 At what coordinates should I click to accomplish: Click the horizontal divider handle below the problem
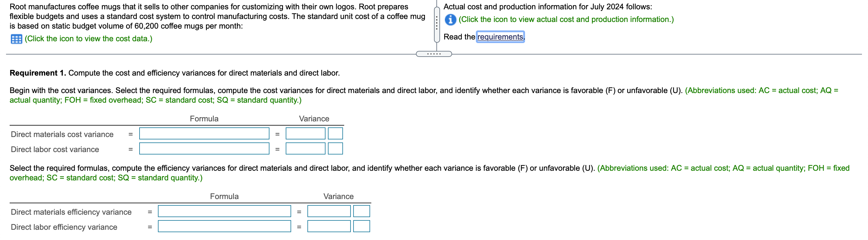point(434,54)
